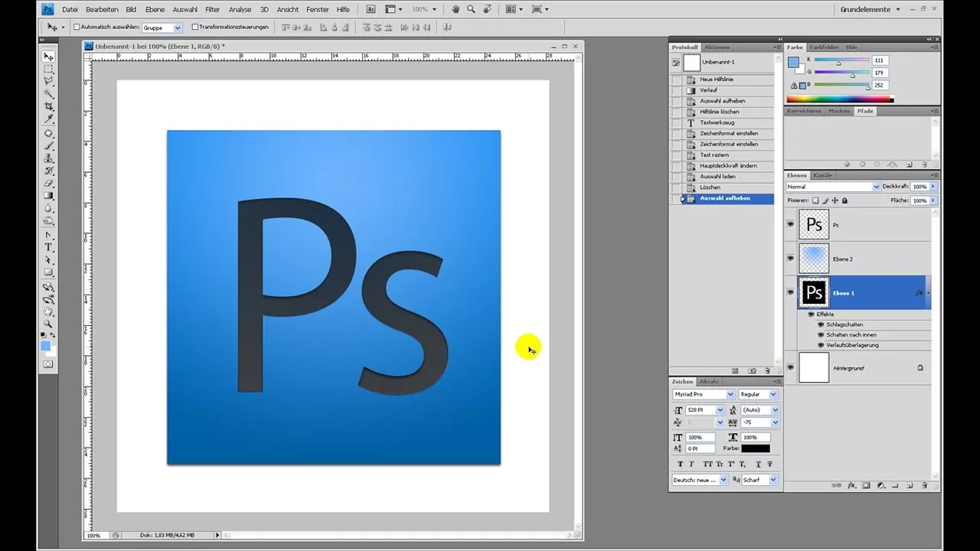Click the layer delete trash icon

click(924, 485)
